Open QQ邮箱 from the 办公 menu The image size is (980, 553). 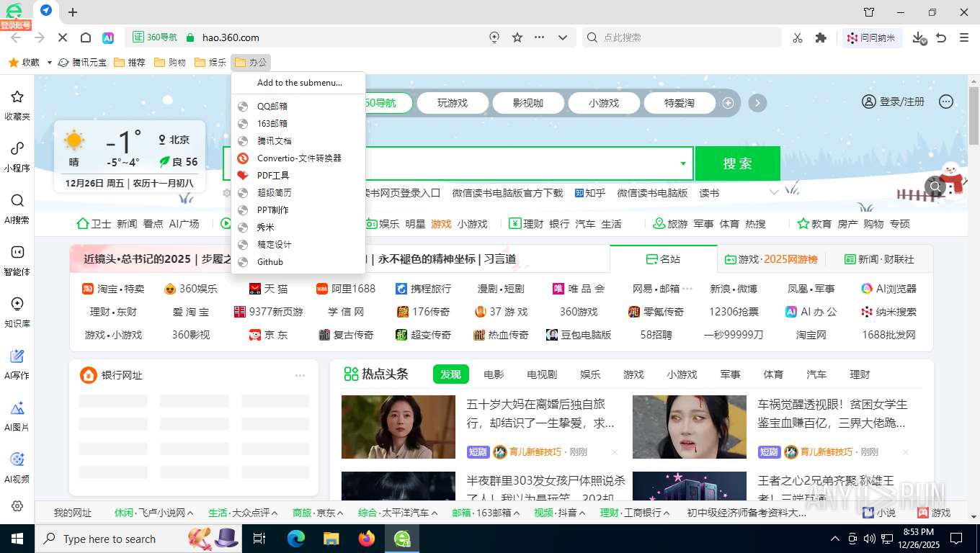(298, 106)
